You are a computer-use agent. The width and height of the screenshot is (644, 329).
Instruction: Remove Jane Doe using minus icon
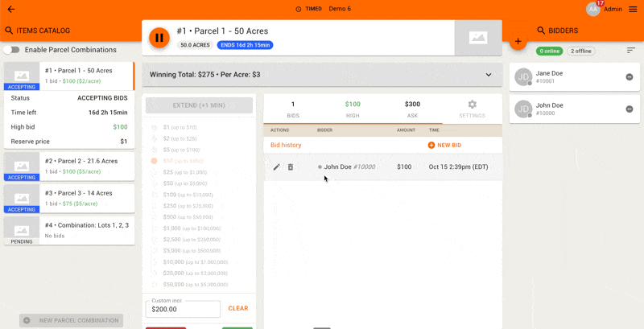[630, 76]
